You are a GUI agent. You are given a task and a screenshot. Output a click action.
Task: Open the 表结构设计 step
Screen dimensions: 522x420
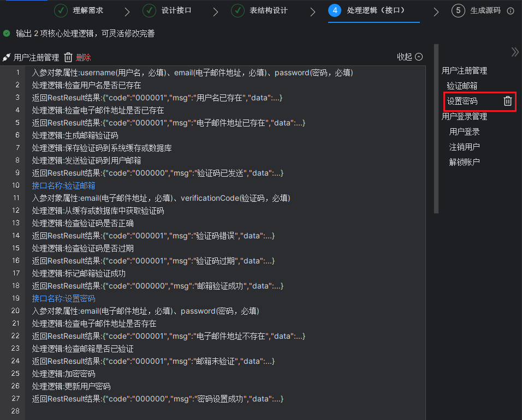click(x=269, y=11)
